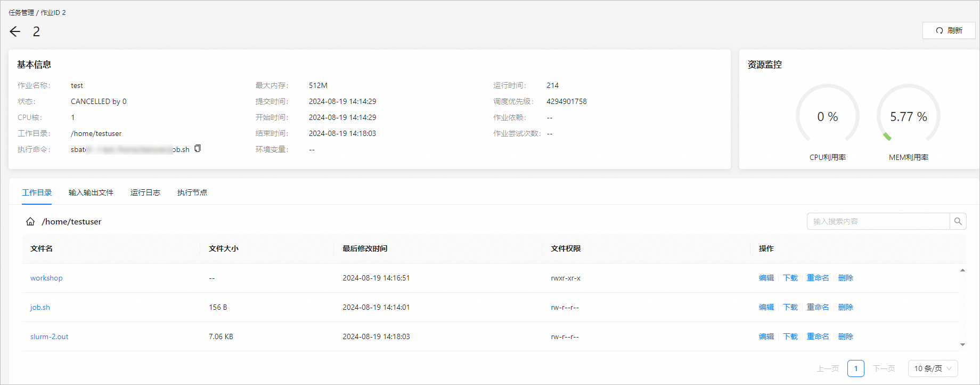The width and height of the screenshot is (980, 385).
Task: Click 重命名 for the workshop row
Action: (818, 278)
